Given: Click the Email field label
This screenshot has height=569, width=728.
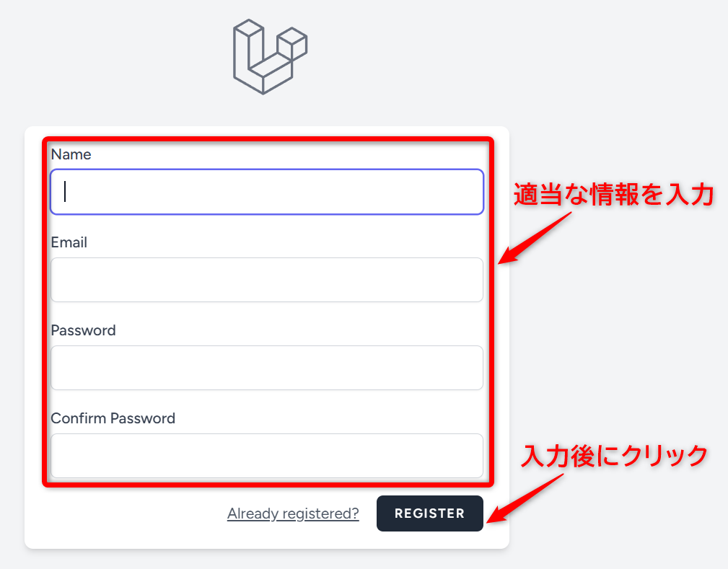Looking at the screenshot, I should [x=69, y=242].
